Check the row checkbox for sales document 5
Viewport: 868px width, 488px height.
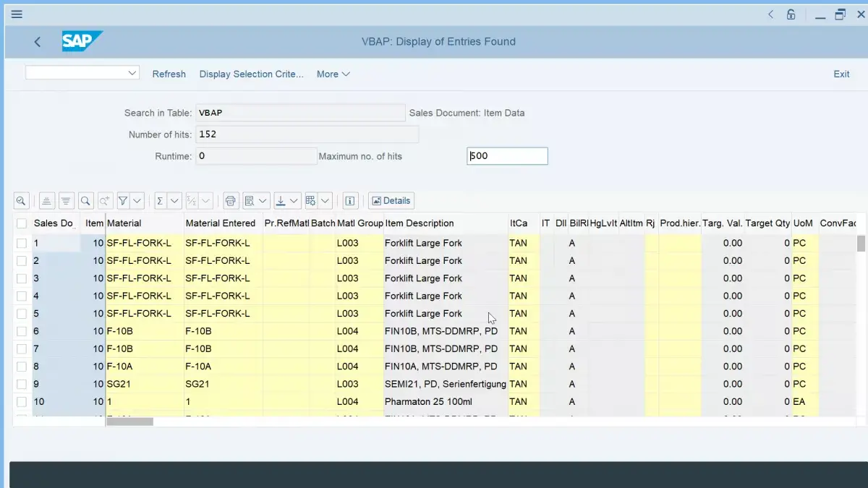22,314
